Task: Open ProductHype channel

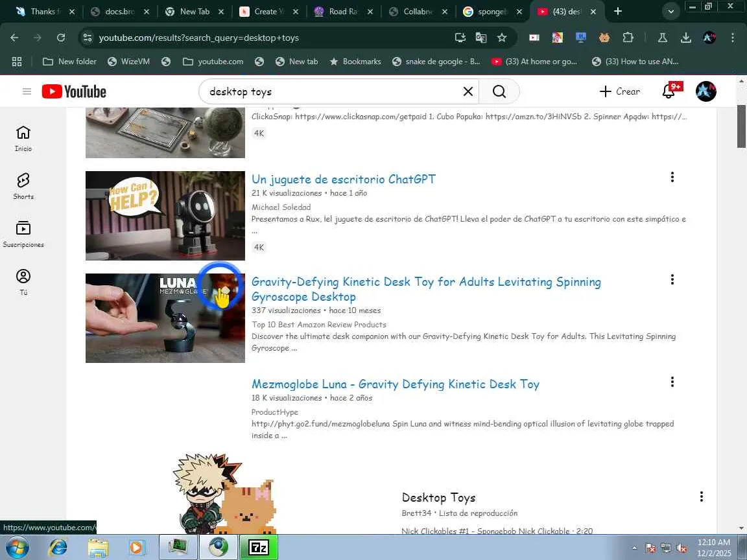Action: [275, 412]
